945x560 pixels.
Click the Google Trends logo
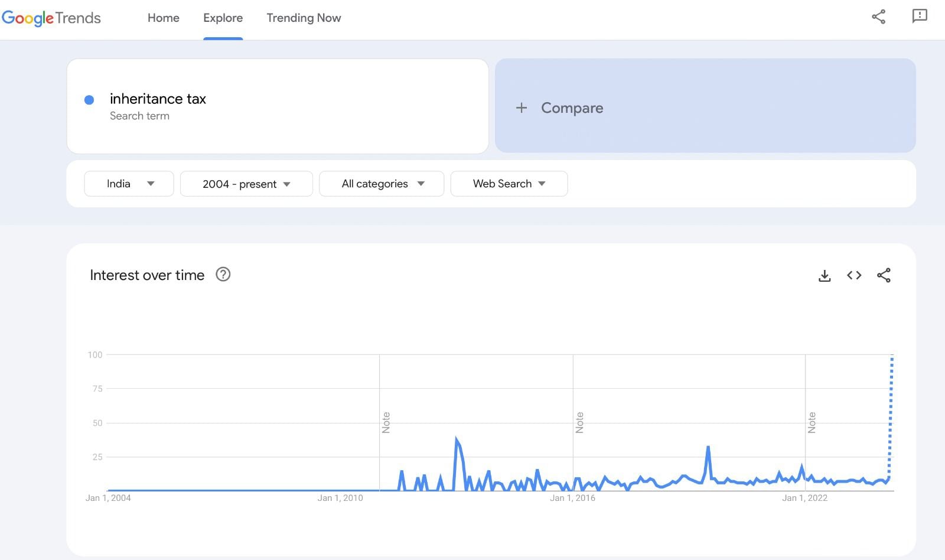tap(51, 18)
